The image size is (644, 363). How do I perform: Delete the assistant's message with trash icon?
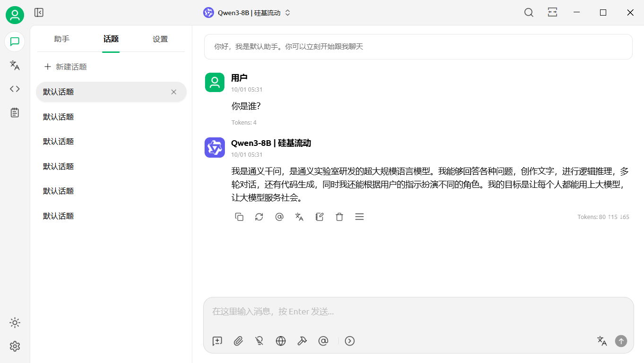click(x=339, y=217)
